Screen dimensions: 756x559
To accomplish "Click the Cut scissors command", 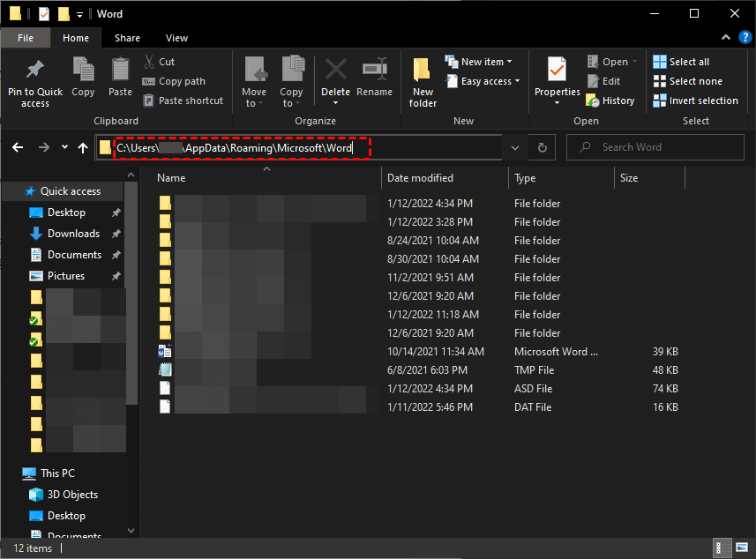I will pyautogui.click(x=159, y=62).
